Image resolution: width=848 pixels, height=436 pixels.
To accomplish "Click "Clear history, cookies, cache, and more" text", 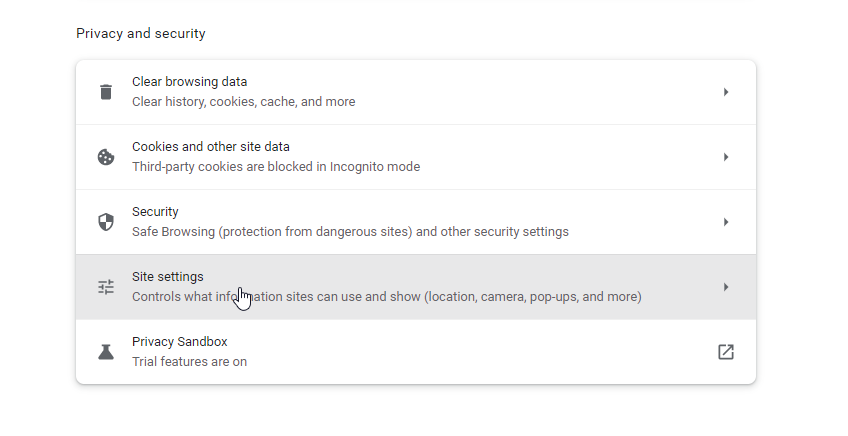I will (x=243, y=102).
